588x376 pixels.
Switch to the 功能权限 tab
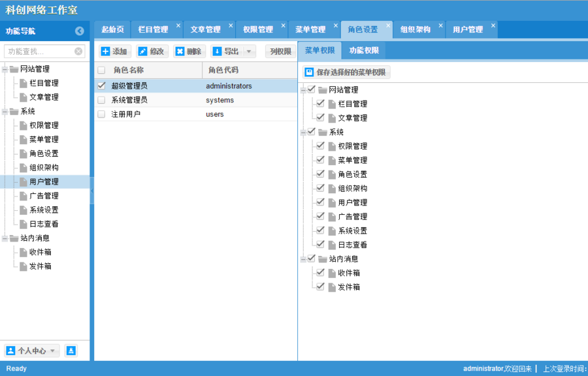(x=364, y=50)
